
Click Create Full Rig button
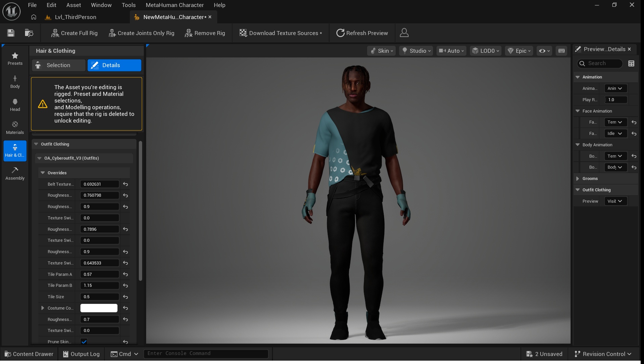click(x=74, y=33)
